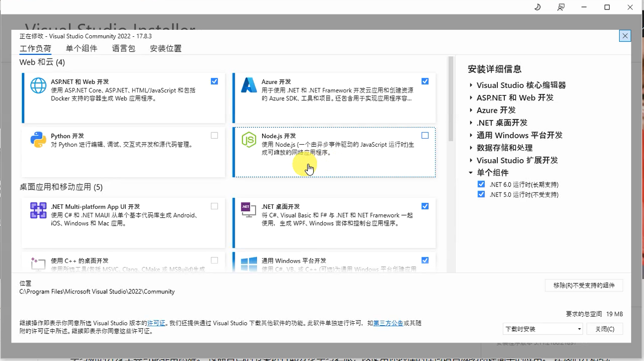Click the .NET Multi-platform App UI icon

38,210
